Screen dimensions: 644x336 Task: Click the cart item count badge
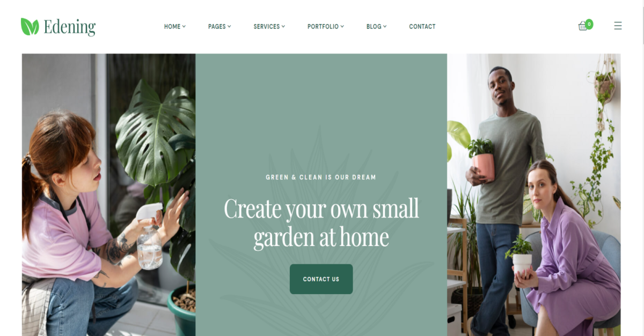click(589, 24)
